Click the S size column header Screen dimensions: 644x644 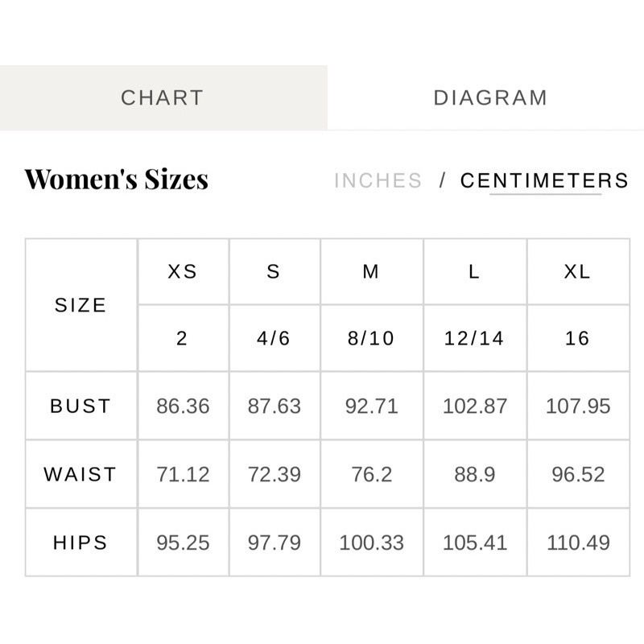tap(274, 272)
